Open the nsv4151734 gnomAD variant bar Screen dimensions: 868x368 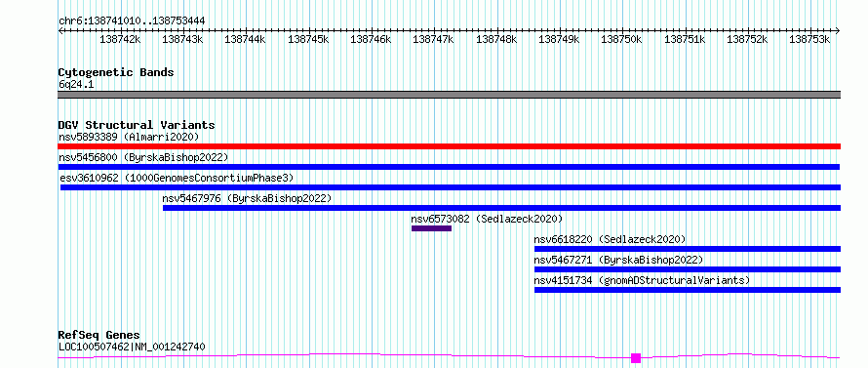688,290
